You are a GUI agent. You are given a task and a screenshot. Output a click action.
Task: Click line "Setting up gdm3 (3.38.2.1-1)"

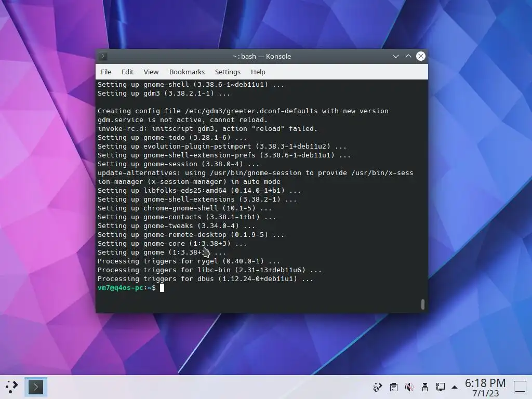coord(164,94)
